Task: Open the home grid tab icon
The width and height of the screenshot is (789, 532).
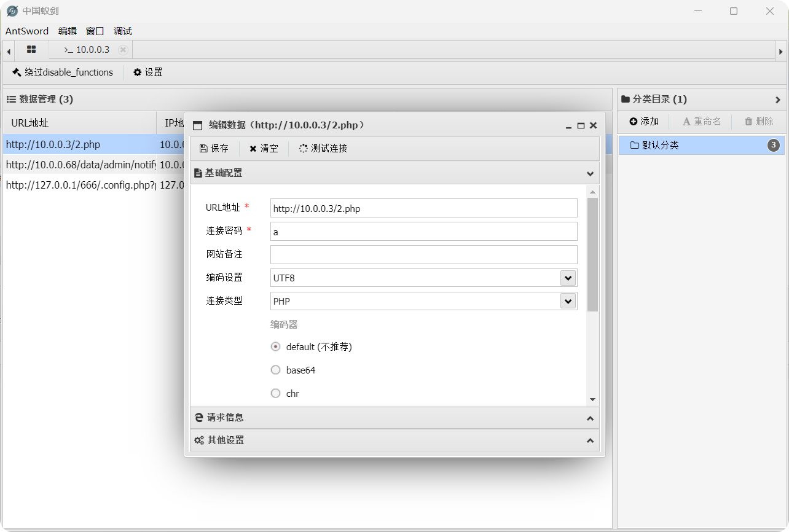Action: 31,50
